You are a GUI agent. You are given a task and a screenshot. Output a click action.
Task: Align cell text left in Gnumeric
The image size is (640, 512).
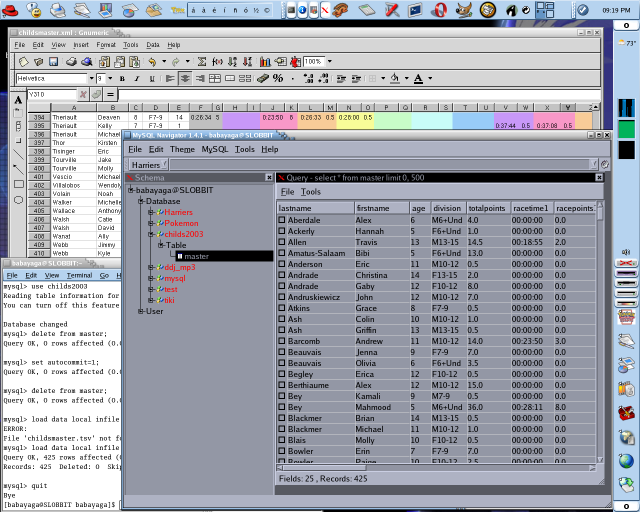tap(170, 78)
